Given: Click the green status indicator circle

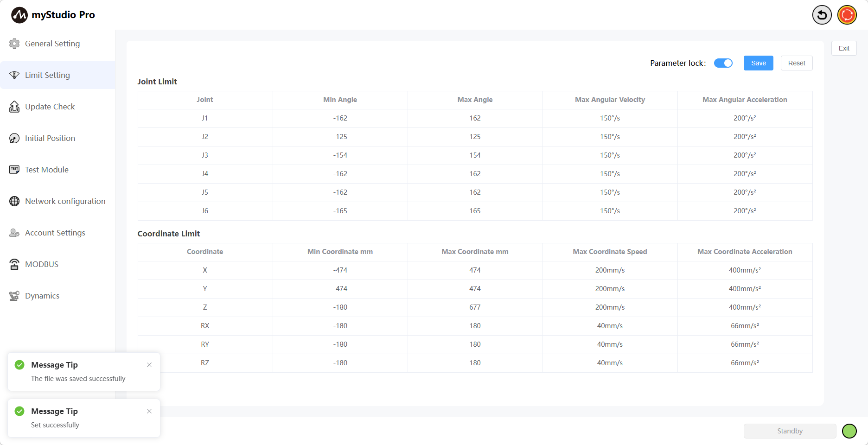Looking at the screenshot, I should pyautogui.click(x=849, y=431).
